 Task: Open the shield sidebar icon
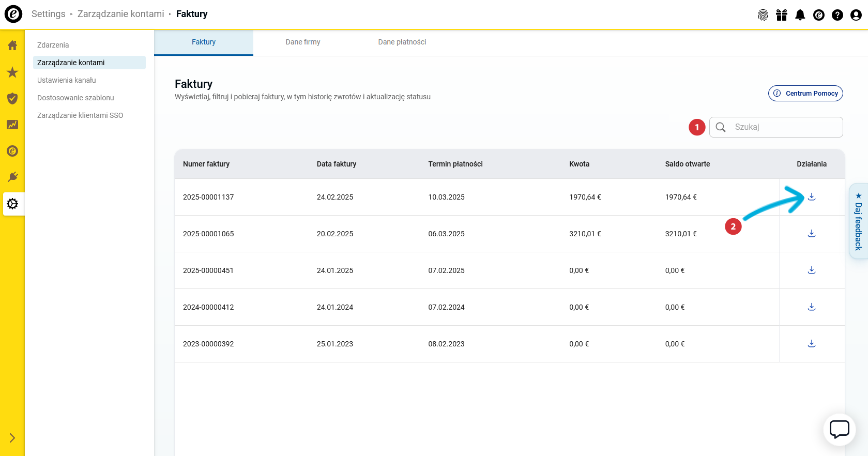point(12,99)
